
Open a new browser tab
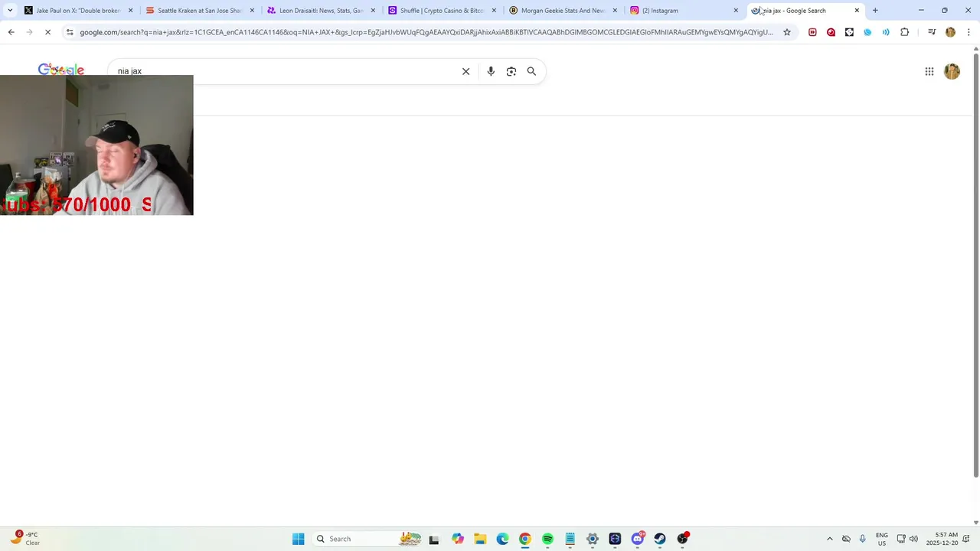[x=875, y=11]
